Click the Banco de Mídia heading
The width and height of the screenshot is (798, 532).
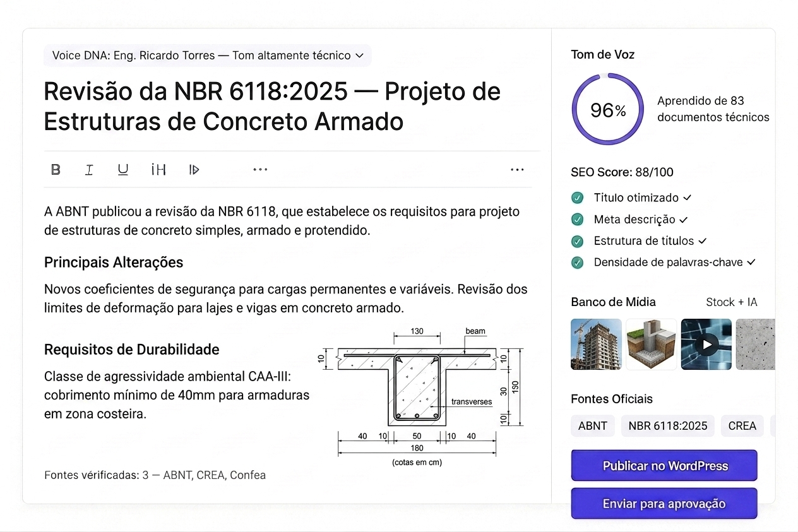tap(613, 302)
